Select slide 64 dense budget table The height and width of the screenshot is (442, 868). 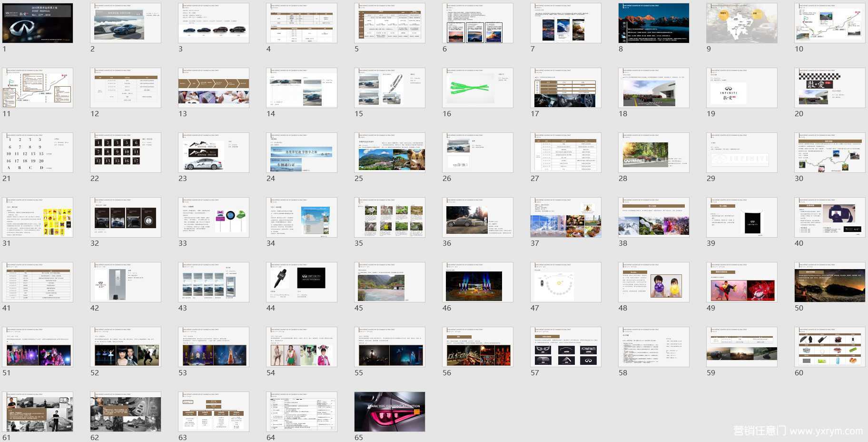pos(302,412)
